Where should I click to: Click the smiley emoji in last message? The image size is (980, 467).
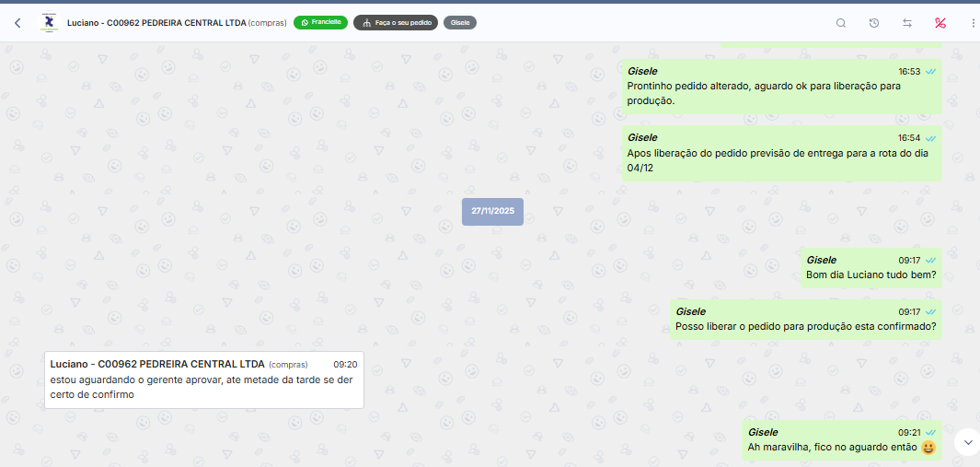928,448
